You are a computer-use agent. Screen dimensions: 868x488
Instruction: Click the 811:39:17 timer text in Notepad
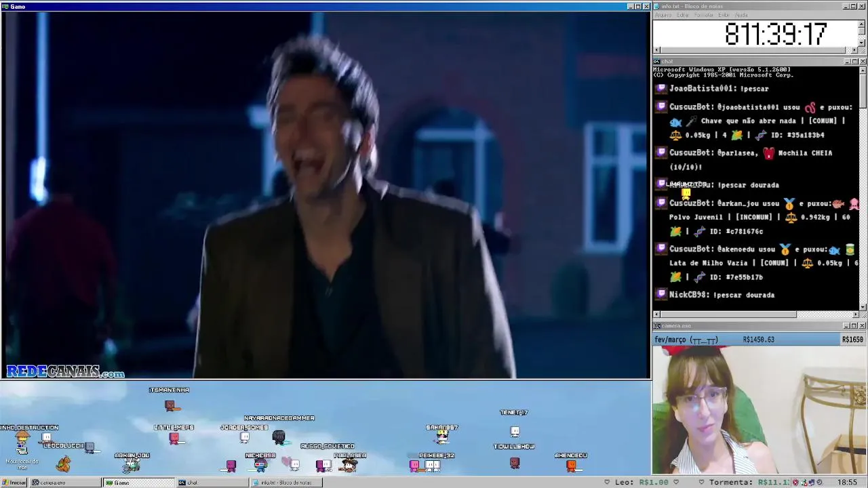(775, 34)
